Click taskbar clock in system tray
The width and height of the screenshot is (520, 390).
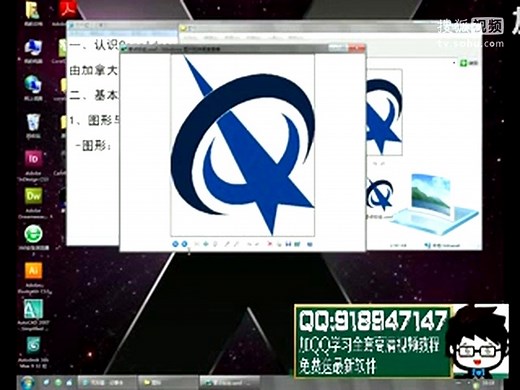[487, 383]
